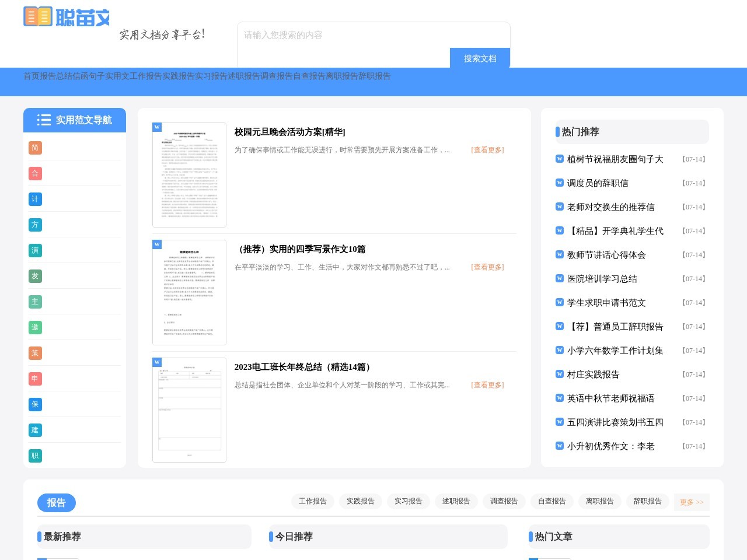Click 查看更多 for 四季写景作文
The image size is (747, 560).
[x=487, y=267]
